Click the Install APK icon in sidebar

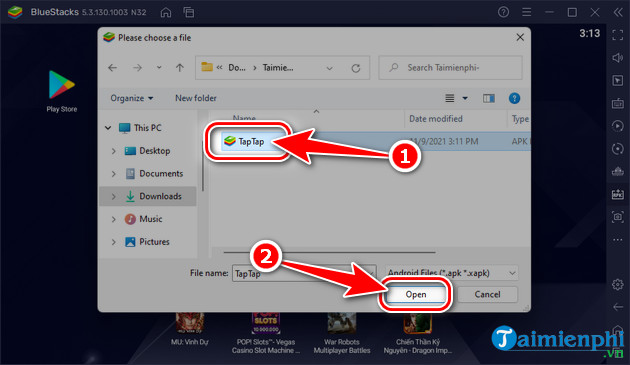pos(618,195)
